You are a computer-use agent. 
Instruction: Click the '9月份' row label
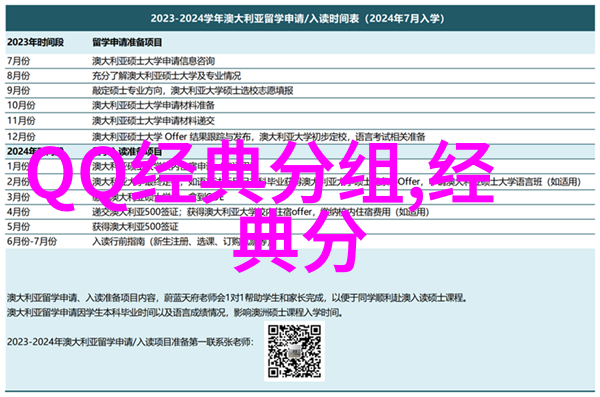18,91
